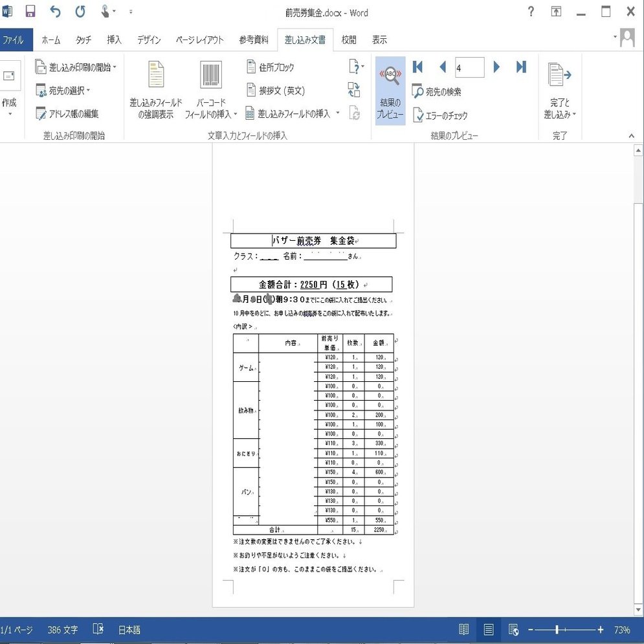Go to next record
This screenshot has width=644, height=644.
pos(496,67)
